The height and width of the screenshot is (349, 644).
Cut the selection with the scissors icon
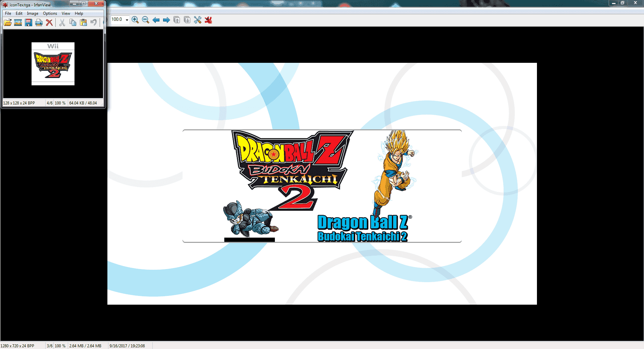pyautogui.click(x=62, y=23)
